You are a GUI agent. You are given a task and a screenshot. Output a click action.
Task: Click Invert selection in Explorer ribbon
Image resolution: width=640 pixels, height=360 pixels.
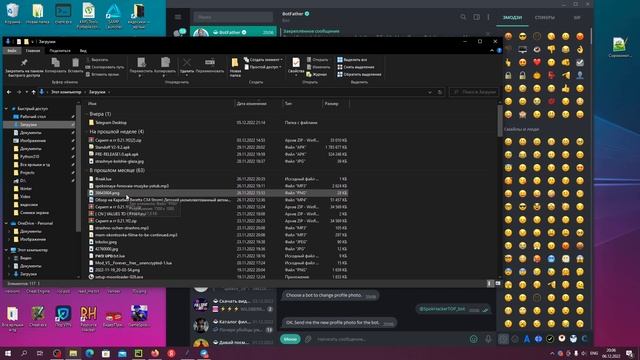click(x=359, y=74)
